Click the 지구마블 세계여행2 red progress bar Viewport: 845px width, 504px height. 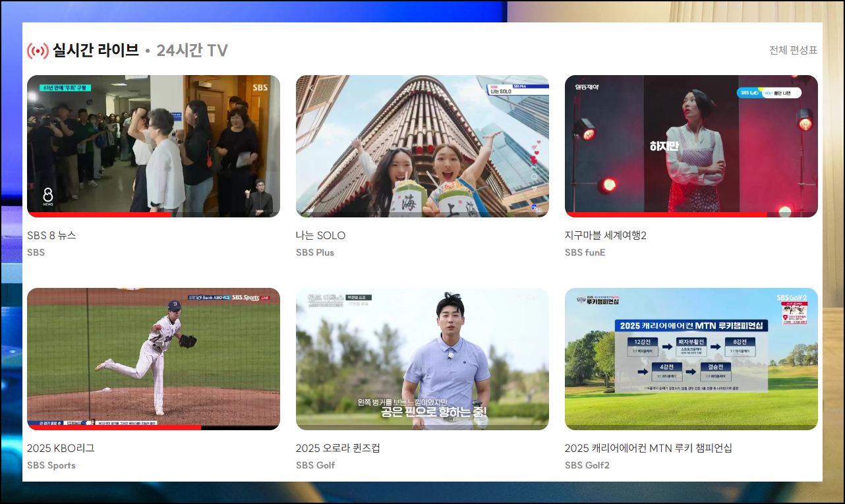tap(666, 215)
